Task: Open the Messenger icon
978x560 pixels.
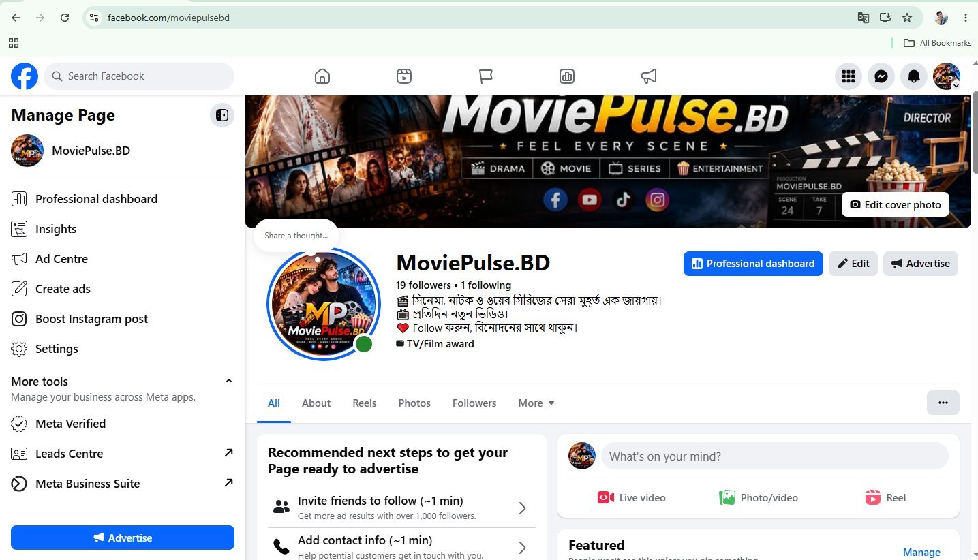Action: point(881,76)
